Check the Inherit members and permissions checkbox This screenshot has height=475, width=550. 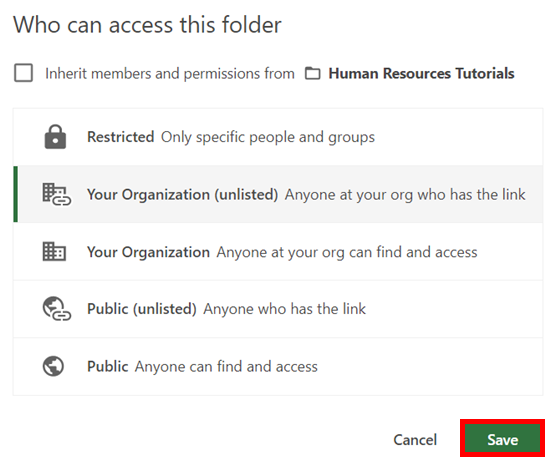(x=24, y=73)
